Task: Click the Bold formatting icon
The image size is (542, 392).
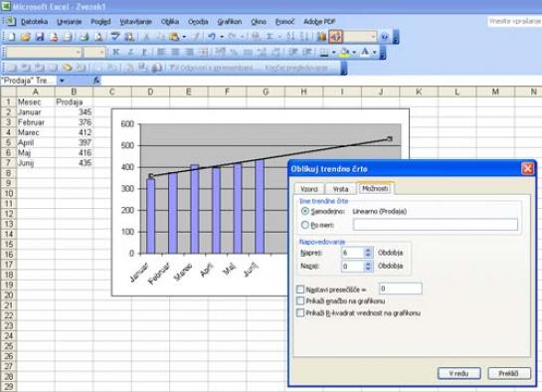Action: 115,52
